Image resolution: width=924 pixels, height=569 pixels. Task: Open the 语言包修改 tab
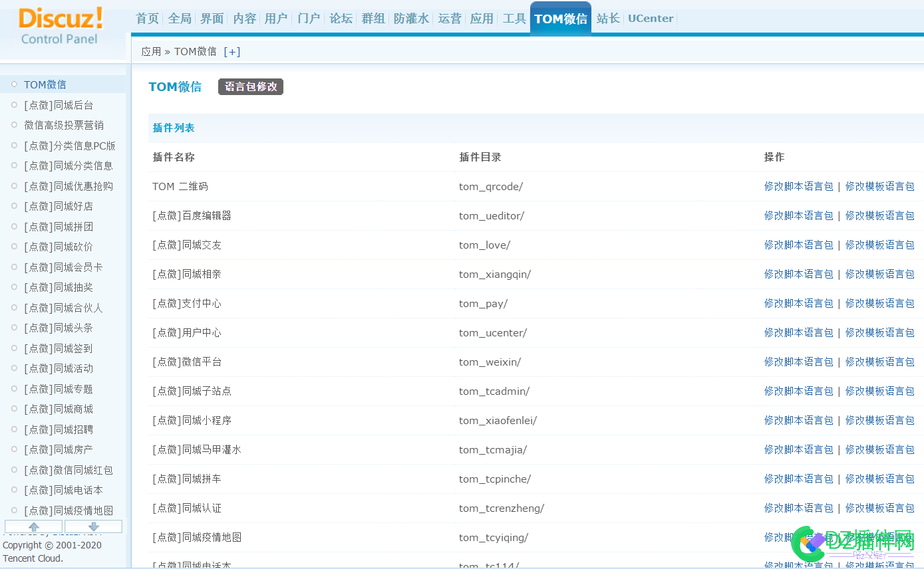click(250, 86)
